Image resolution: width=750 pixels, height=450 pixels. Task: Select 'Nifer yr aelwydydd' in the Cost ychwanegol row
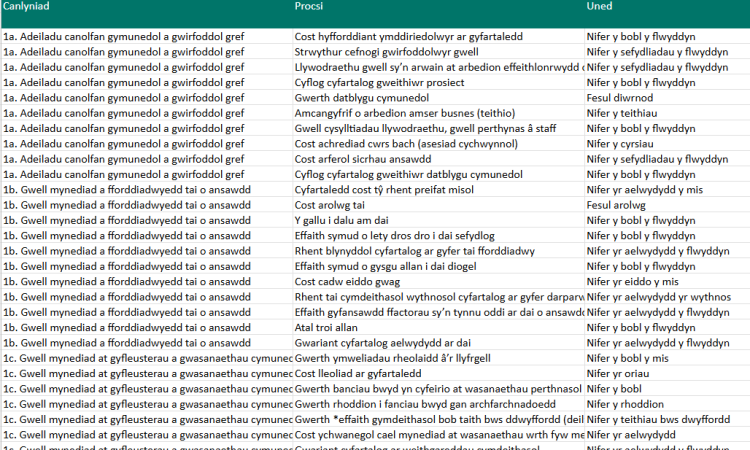tap(667, 434)
